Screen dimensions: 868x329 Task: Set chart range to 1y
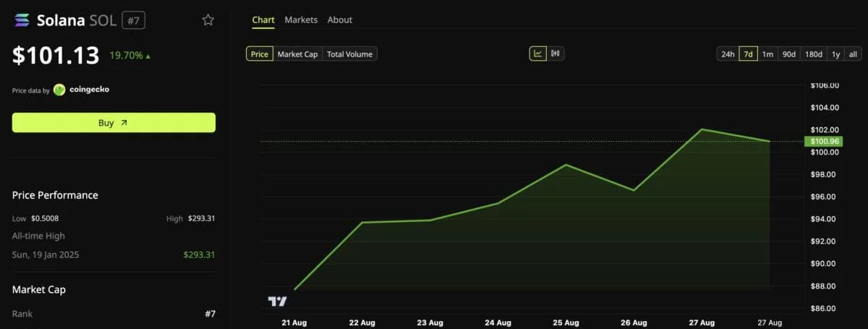point(835,54)
